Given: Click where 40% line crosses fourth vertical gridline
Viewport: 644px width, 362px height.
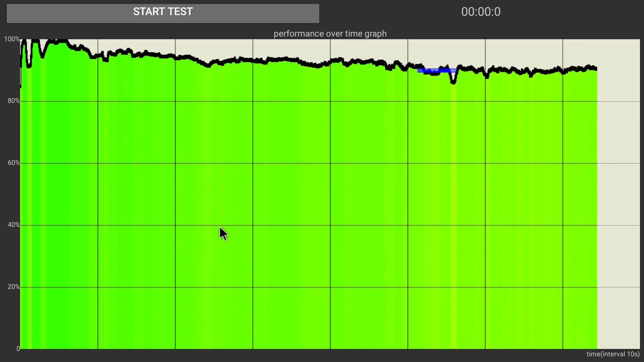Looking at the screenshot, I should pyautogui.click(x=330, y=225).
